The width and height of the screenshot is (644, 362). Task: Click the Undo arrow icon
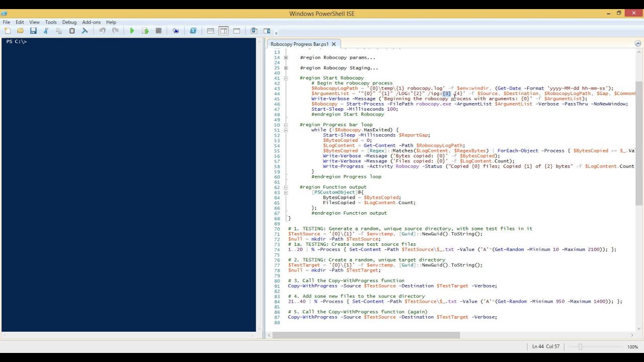coord(102,31)
